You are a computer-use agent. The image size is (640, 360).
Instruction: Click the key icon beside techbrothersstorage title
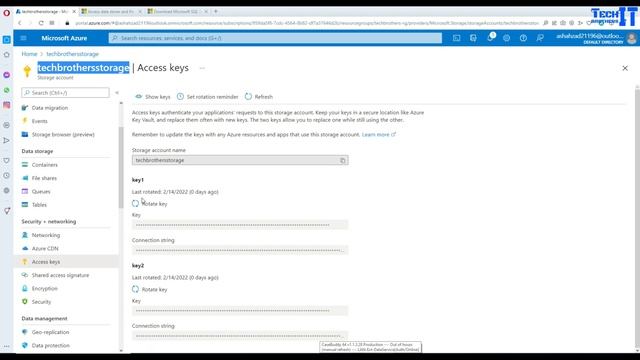pos(27,71)
